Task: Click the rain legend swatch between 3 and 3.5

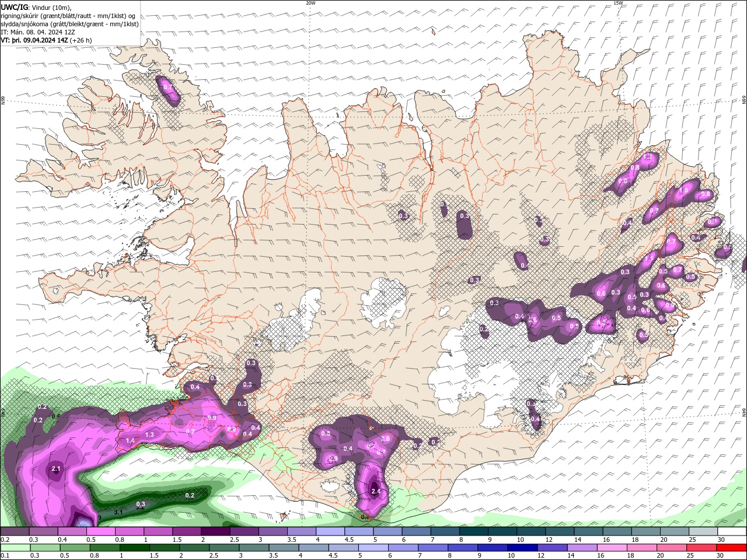Action: (x=254, y=547)
